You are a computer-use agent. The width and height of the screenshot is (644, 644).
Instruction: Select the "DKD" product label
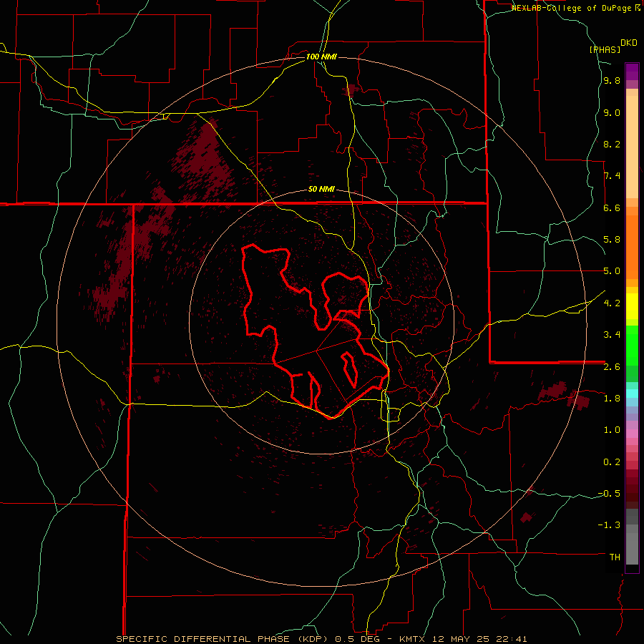click(629, 43)
